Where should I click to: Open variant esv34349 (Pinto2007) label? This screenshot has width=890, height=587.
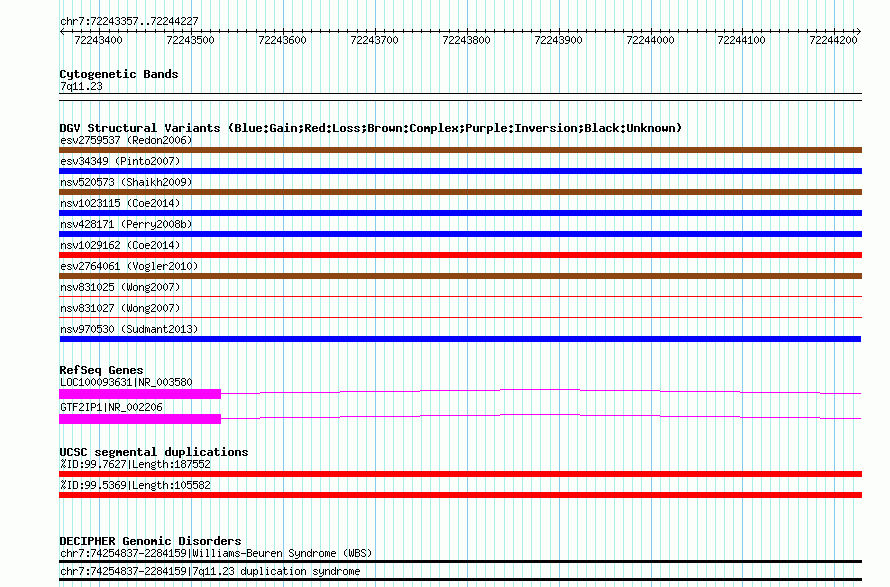coord(120,161)
